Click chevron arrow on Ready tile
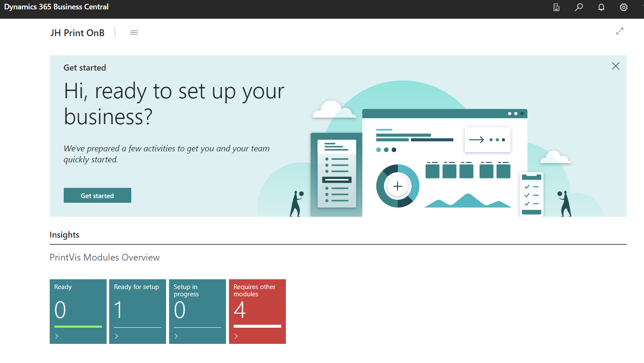Image resolution: width=644 pixels, height=363 pixels. pos(57,336)
